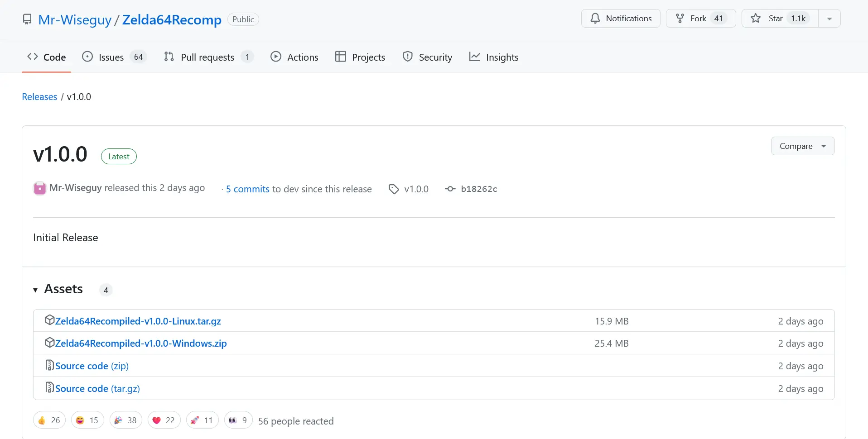Click the Notifications bell icon
Image resolution: width=868 pixels, height=439 pixels.
coord(595,19)
